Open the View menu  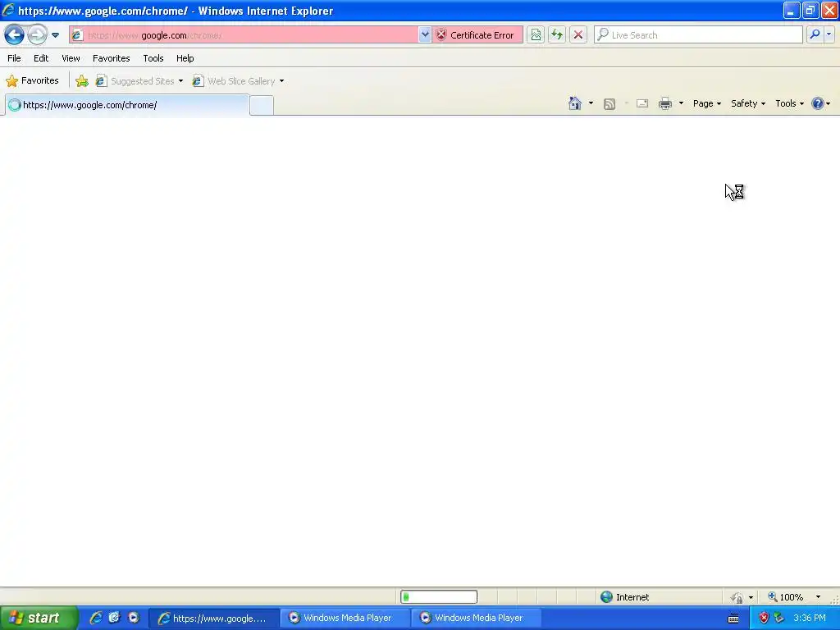point(71,58)
